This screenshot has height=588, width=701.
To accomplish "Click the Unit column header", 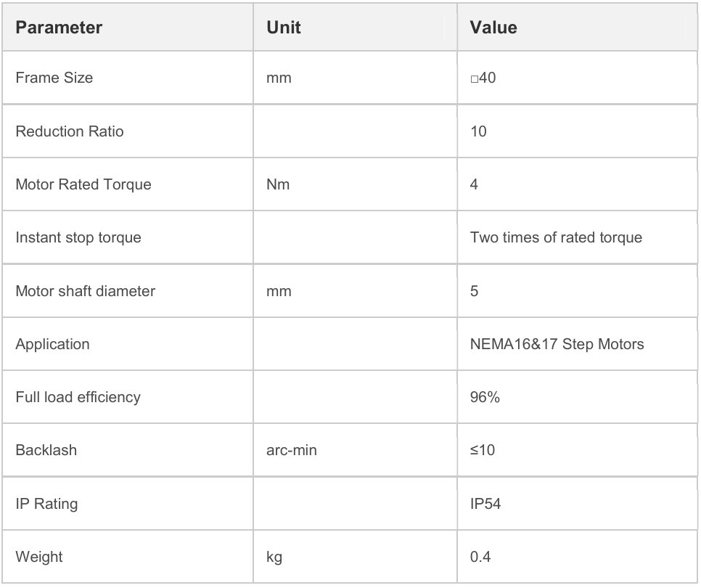I will coord(284,28).
